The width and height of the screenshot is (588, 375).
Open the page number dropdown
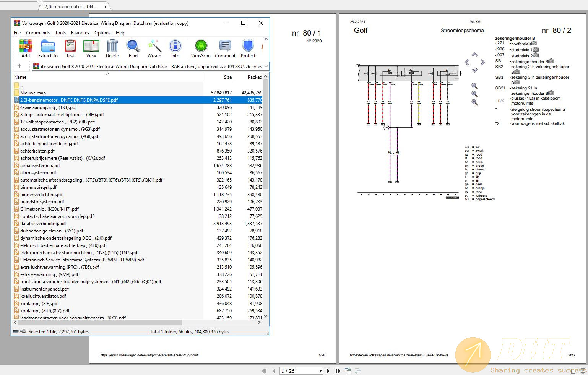click(320, 371)
